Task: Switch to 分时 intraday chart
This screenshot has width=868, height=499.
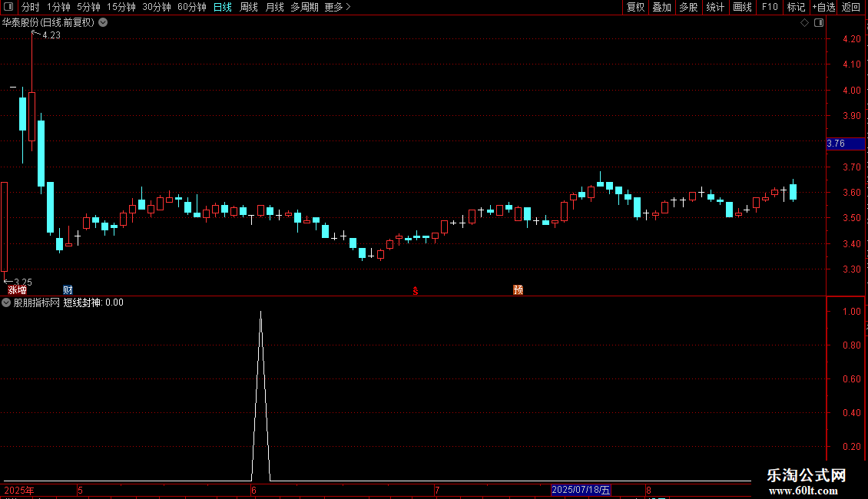Action: pyautogui.click(x=31, y=7)
